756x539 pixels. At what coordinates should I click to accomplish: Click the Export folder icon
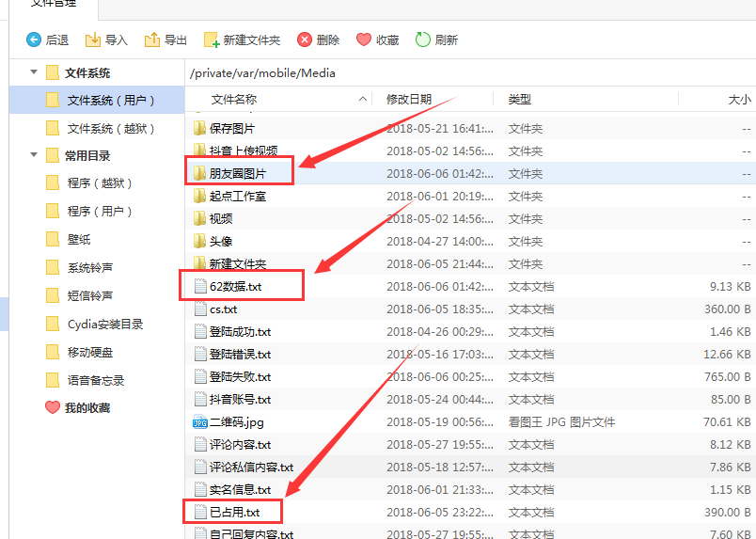click(151, 40)
